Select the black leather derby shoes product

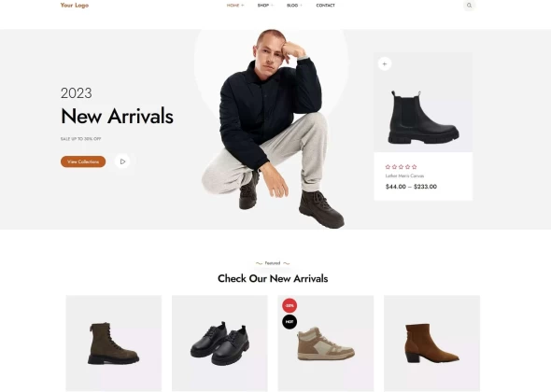pyautogui.click(x=219, y=343)
